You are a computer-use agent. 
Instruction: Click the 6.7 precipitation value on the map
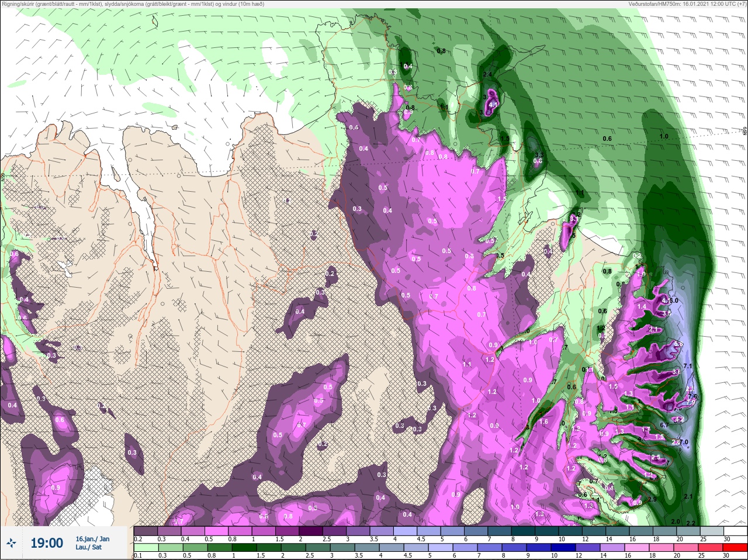(664, 425)
